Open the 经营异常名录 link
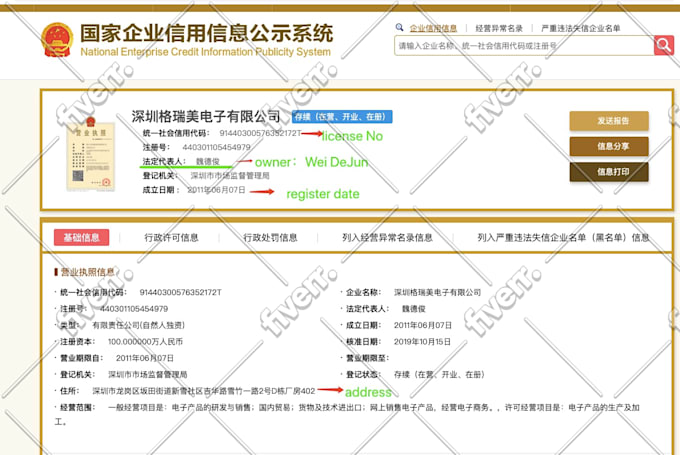This screenshot has width=680, height=455. click(x=499, y=28)
